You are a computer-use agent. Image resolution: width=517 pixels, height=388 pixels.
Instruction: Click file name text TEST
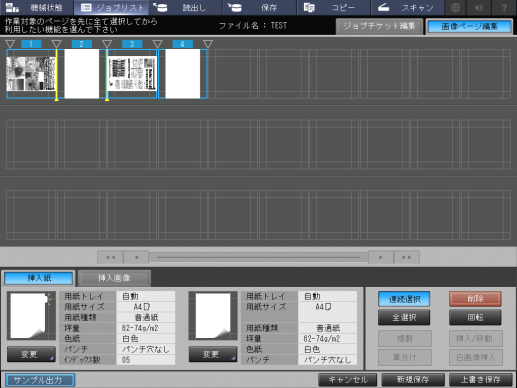pyautogui.click(x=279, y=25)
